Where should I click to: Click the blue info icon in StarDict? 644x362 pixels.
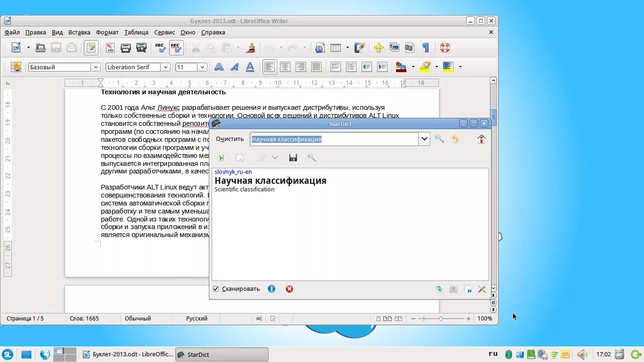pos(272,289)
